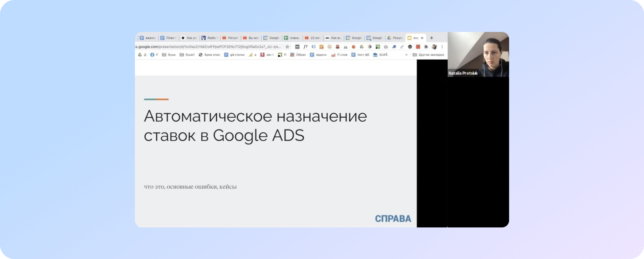
Task: Click the camera screenshot extension icon
Action: (x=386, y=47)
